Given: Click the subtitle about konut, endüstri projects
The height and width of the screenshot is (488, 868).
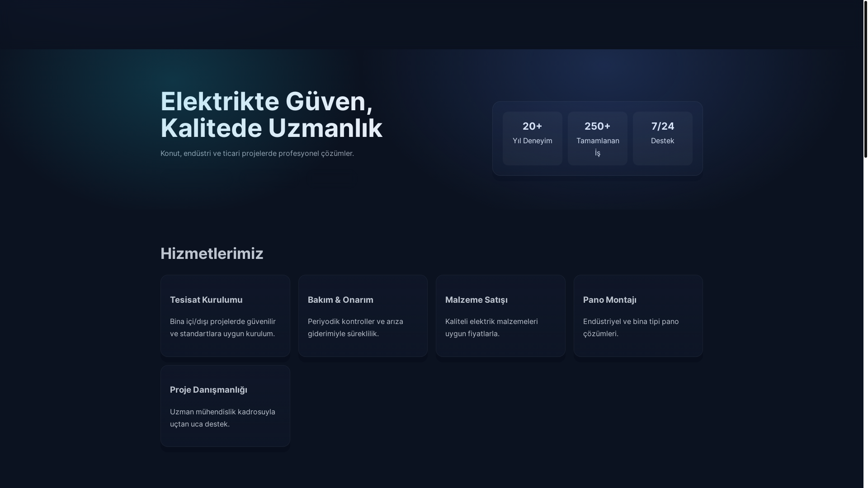Looking at the screenshot, I should (x=257, y=153).
